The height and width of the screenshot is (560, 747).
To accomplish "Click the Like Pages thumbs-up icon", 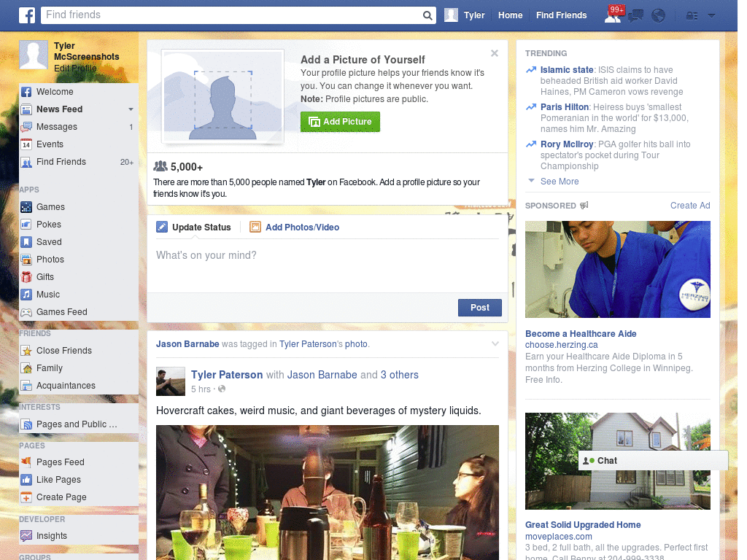I will [26, 480].
